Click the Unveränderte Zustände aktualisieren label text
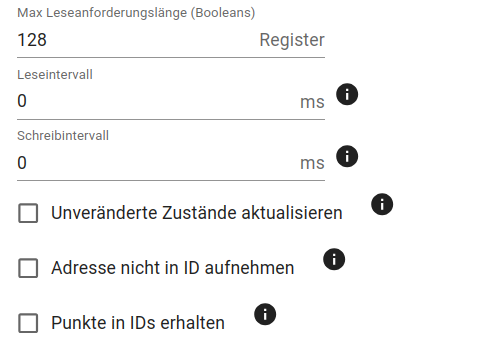 [x=197, y=213]
